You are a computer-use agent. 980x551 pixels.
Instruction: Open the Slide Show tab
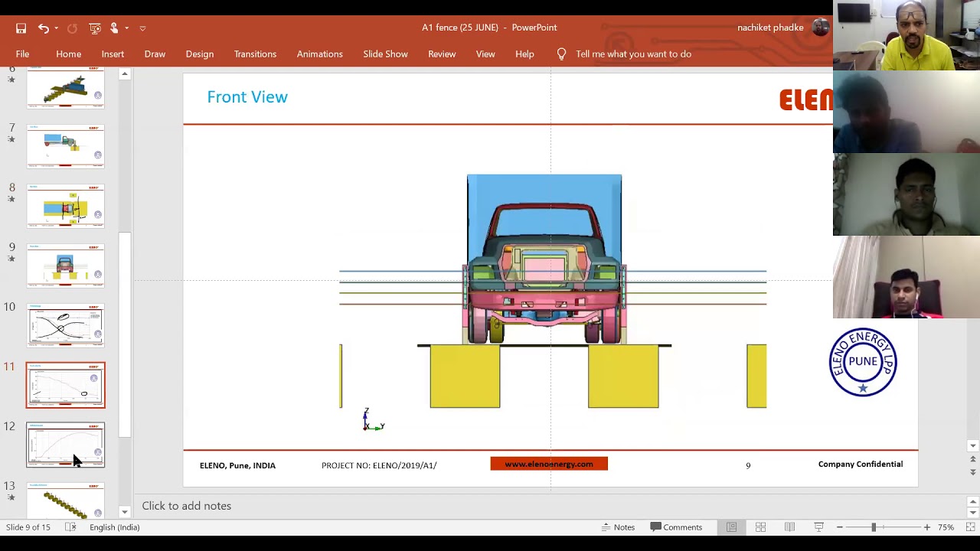point(385,54)
